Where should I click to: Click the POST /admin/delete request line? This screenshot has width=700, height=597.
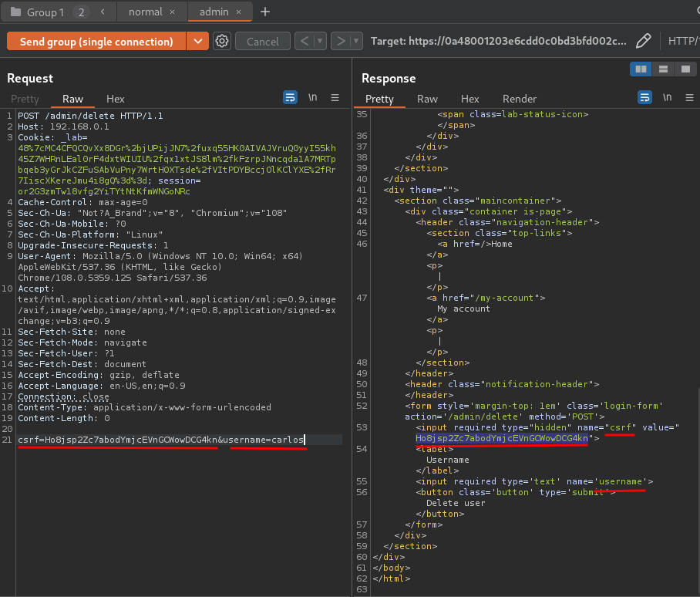click(x=90, y=116)
